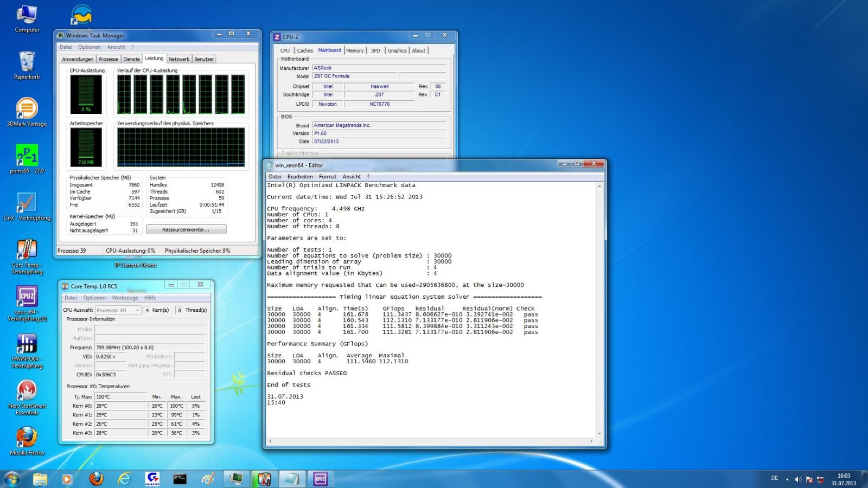The height and width of the screenshot is (488, 868).
Task: Switch to Task-Manager taskbar button
Action: click(237, 479)
